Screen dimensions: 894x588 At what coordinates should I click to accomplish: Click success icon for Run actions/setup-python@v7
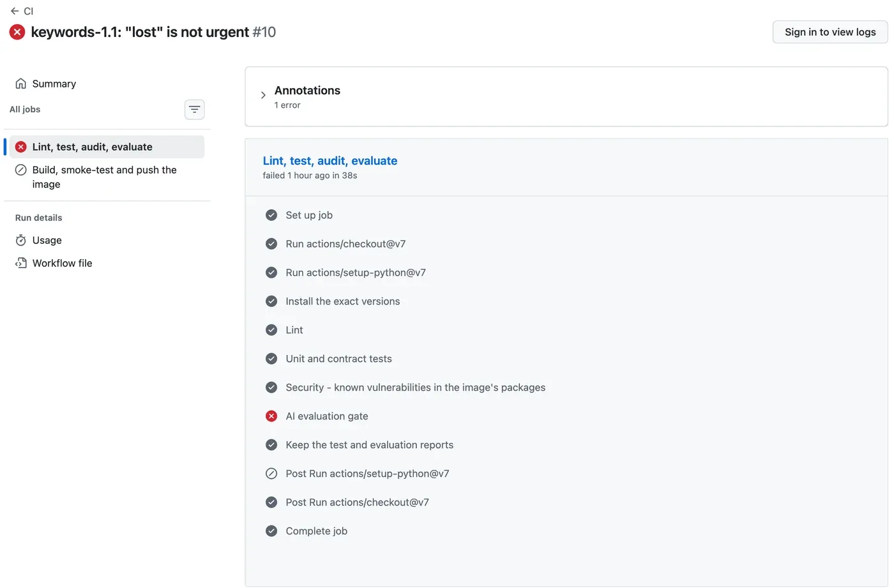point(271,273)
